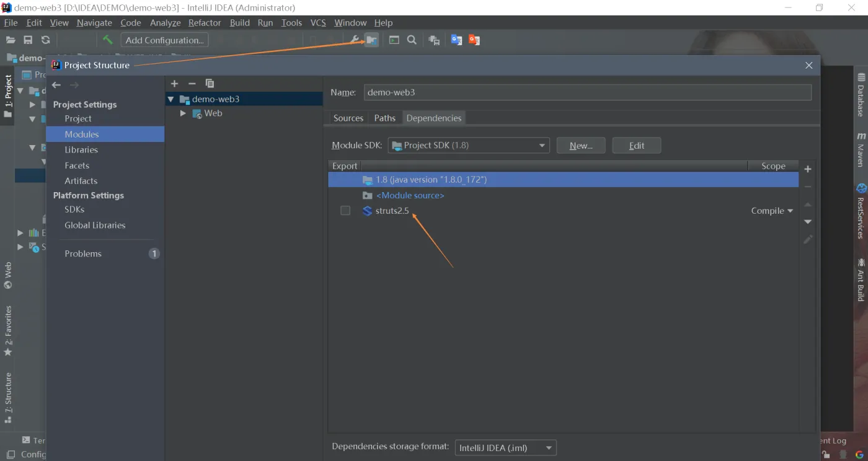This screenshot has width=868, height=461.
Task: Switch to the Paths tab
Action: pyautogui.click(x=384, y=118)
